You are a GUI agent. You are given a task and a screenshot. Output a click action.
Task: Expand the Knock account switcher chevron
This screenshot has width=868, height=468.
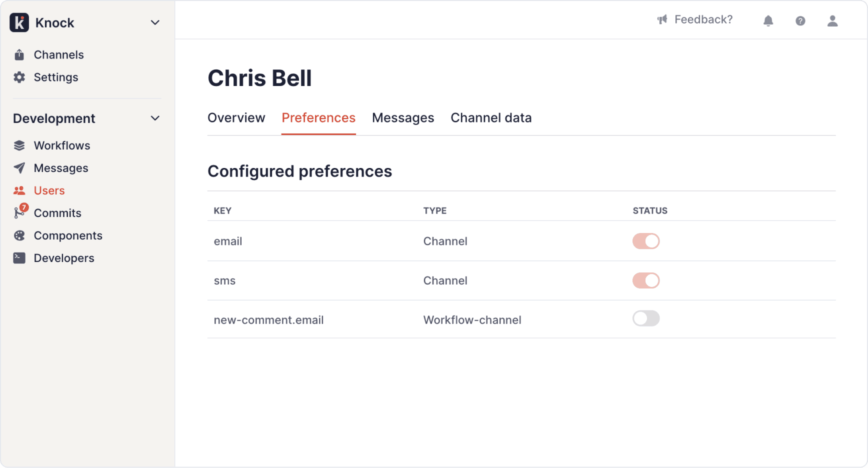click(155, 22)
